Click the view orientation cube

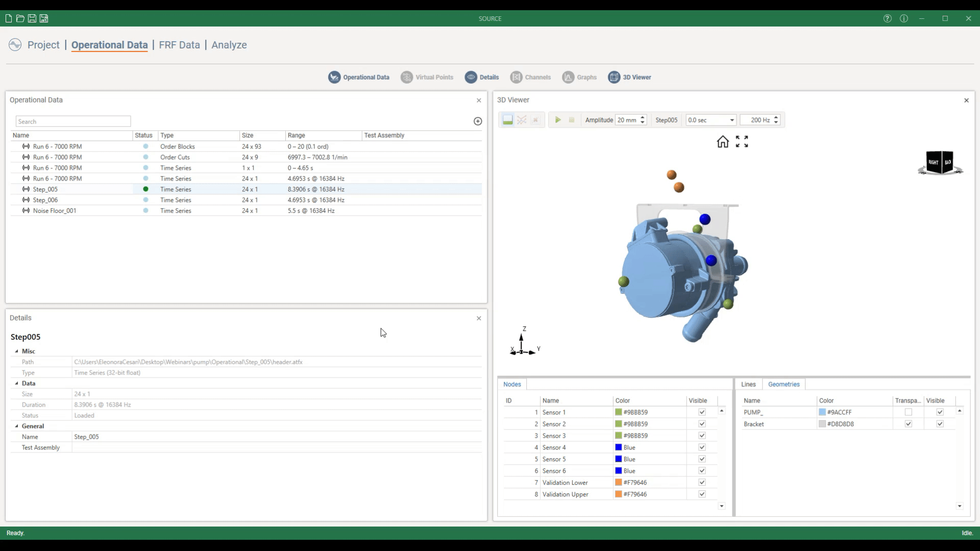[x=940, y=163]
